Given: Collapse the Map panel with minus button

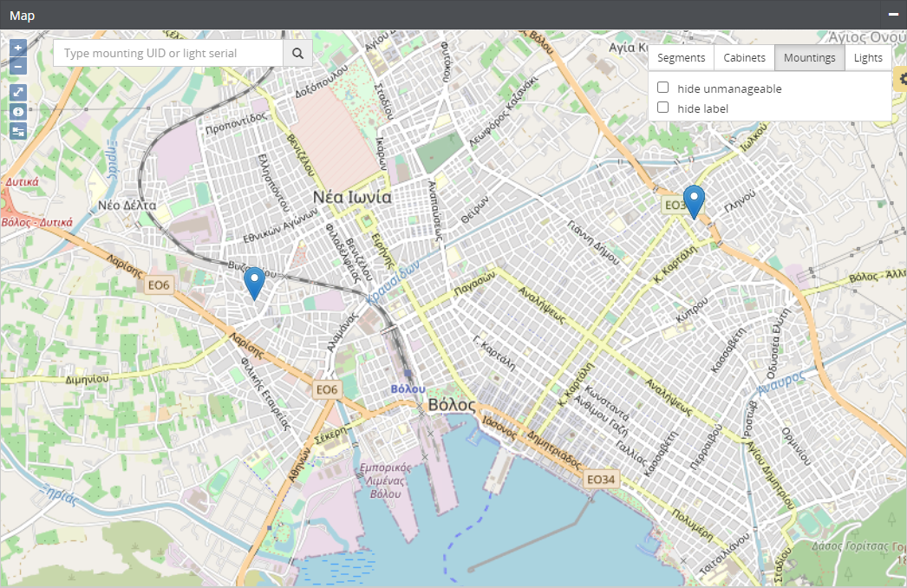Looking at the screenshot, I should [894, 15].
